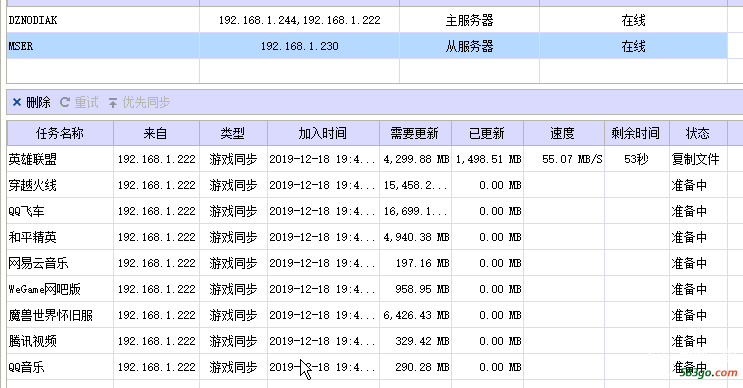Sort by 剩余时间 column header
This screenshot has height=388, width=743.
(636, 133)
